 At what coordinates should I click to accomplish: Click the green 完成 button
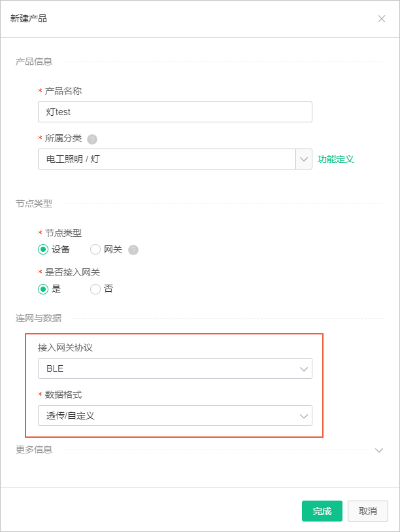pos(322,511)
